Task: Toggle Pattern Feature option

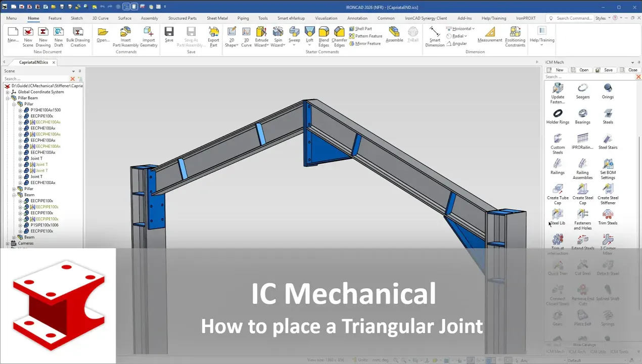Action: [x=365, y=36]
